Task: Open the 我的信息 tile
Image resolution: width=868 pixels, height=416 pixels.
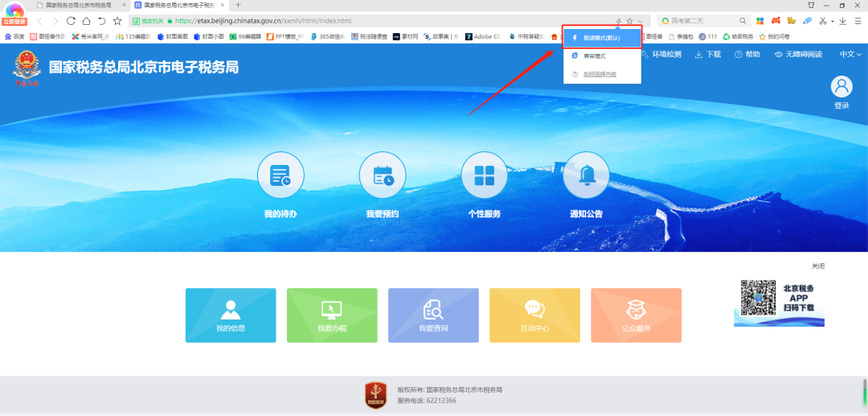Action: tap(231, 315)
